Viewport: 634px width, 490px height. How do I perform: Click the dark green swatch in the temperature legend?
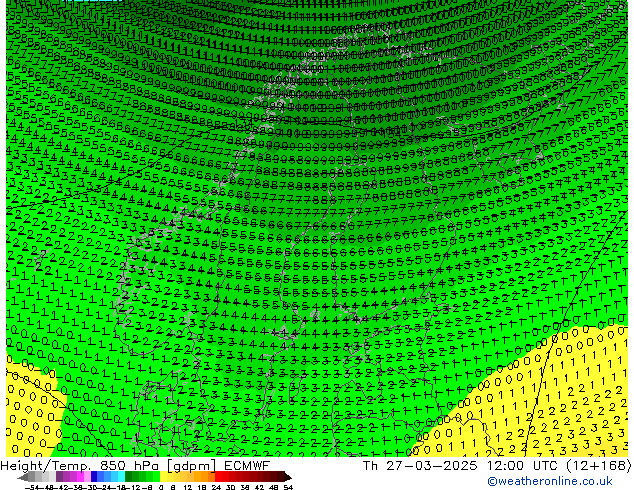[128, 477]
